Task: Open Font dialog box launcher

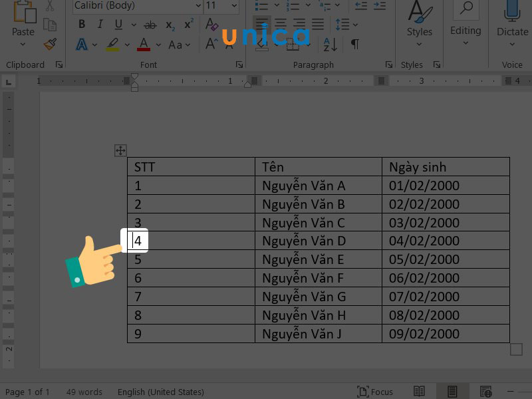Action: [x=239, y=65]
